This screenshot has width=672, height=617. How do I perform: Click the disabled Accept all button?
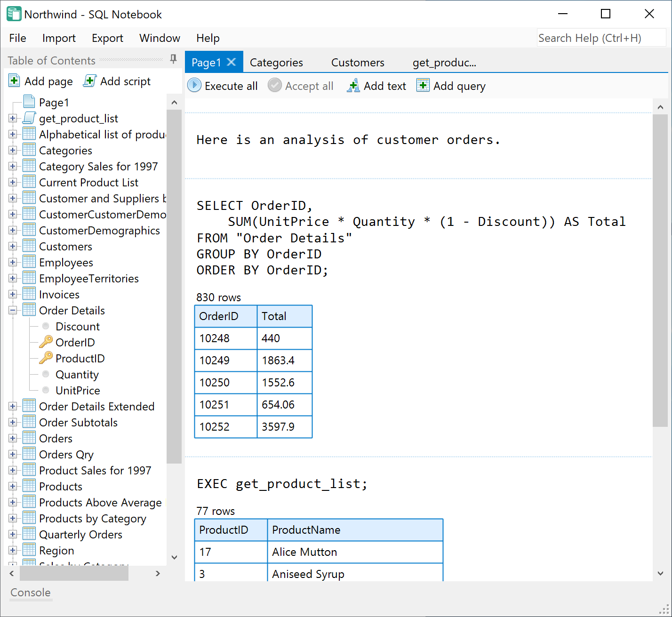tap(301, 86)
